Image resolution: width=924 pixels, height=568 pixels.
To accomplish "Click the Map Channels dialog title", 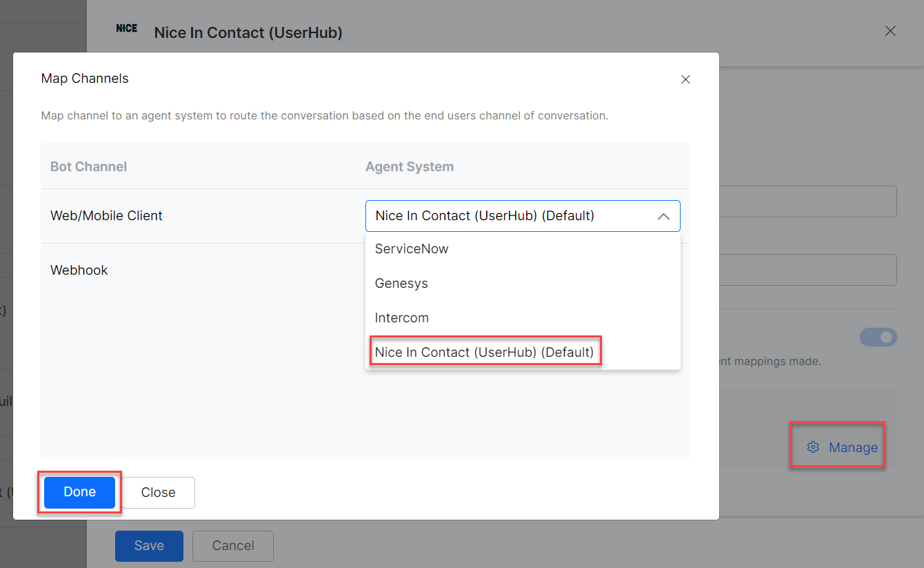I will point(85,78).
